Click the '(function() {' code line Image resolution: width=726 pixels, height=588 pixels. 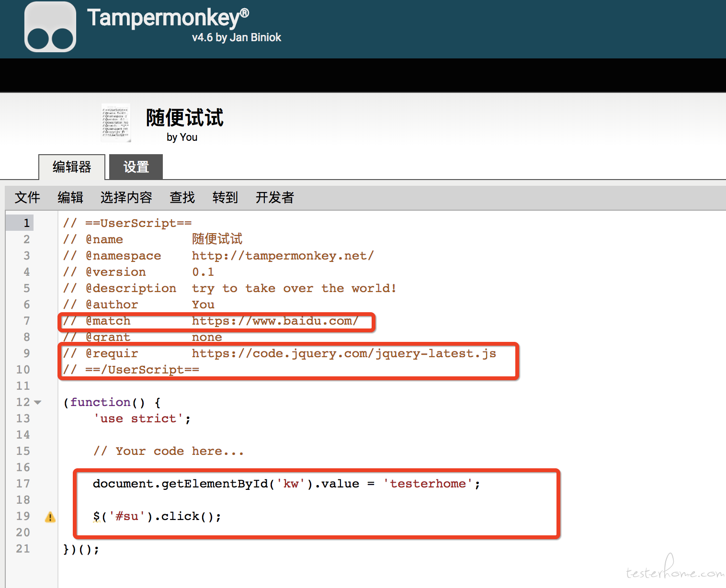point(112,402)
